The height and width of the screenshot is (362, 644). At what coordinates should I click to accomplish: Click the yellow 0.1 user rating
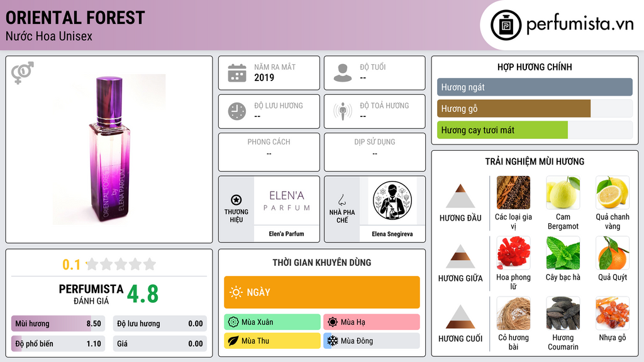tap(72, 265)
